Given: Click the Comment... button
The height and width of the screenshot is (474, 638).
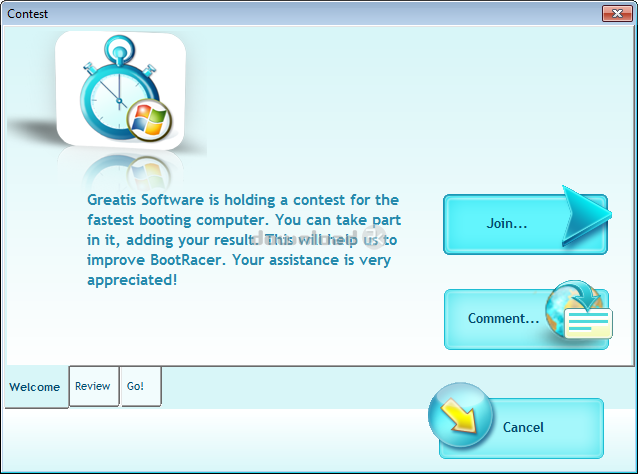Looking at the screenshot, I should tap(526, 319).
